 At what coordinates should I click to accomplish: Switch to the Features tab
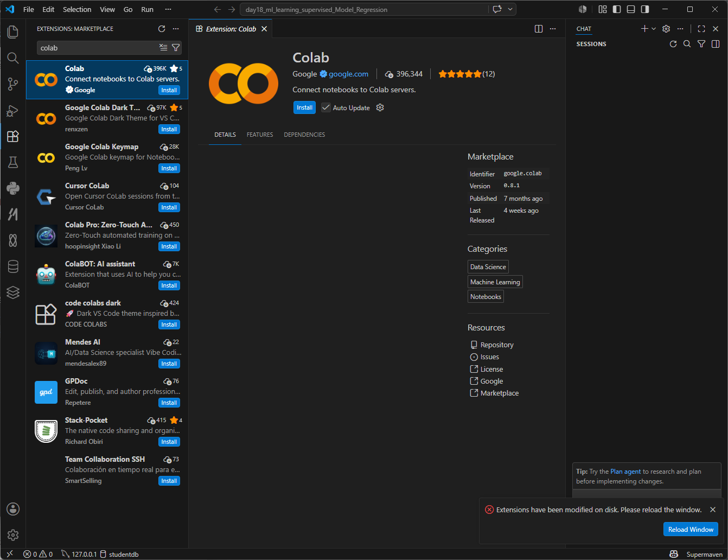click(260, 135)
